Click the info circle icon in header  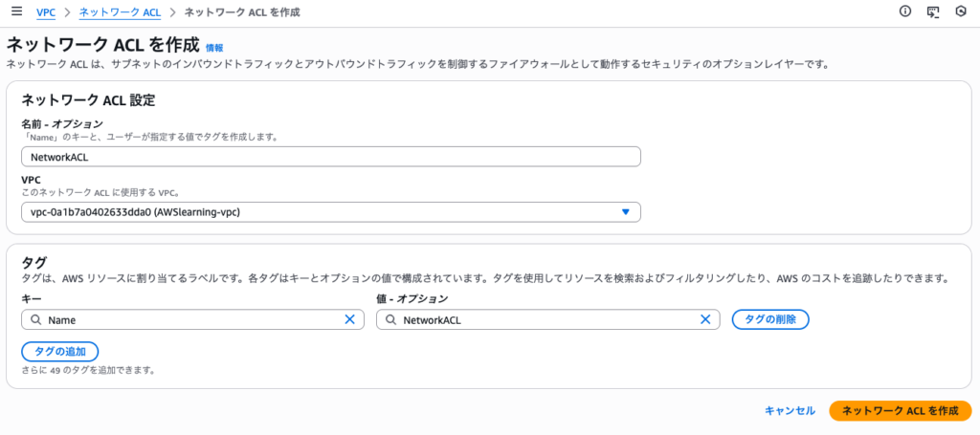(904, 11)
